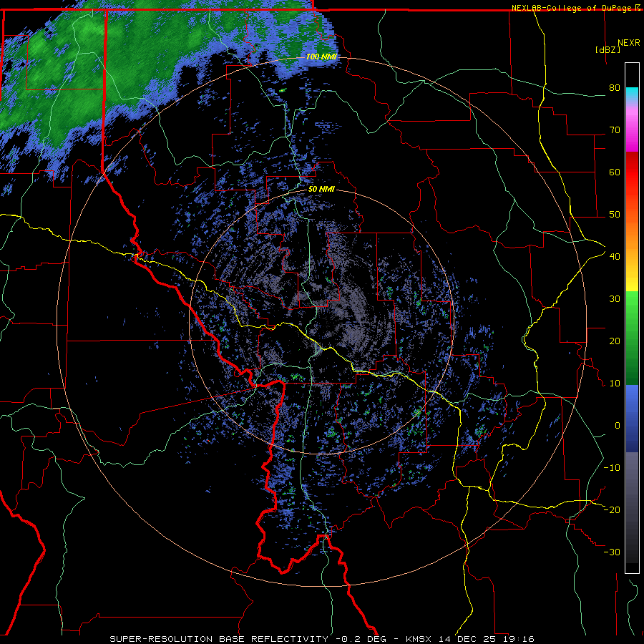The image size is (644, 644).
Task: Click the -30 value on the dBZ scale
Action: [x=612, y=552]
